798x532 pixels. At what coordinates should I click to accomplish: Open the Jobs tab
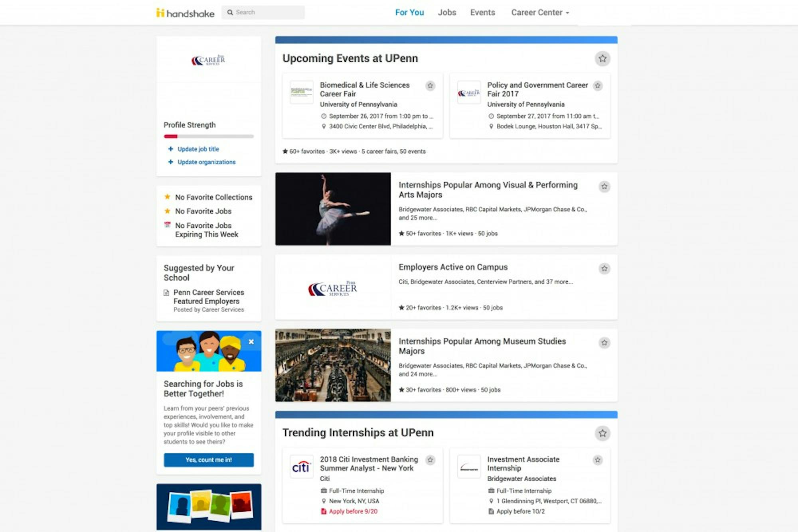coord(446,13)
